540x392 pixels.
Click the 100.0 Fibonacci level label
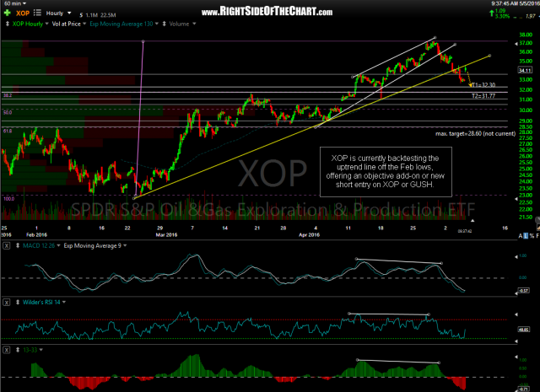(8, 199)
